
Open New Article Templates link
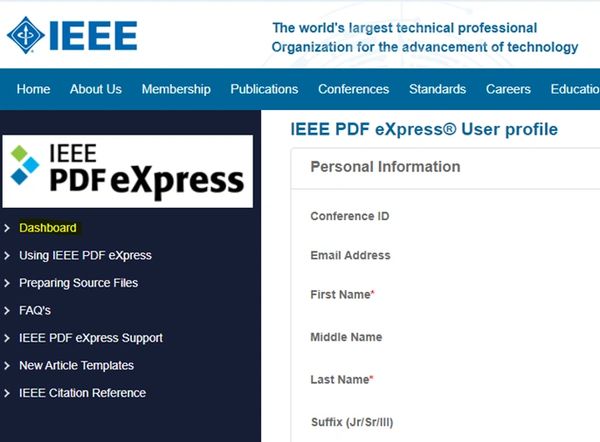point(77,365)
